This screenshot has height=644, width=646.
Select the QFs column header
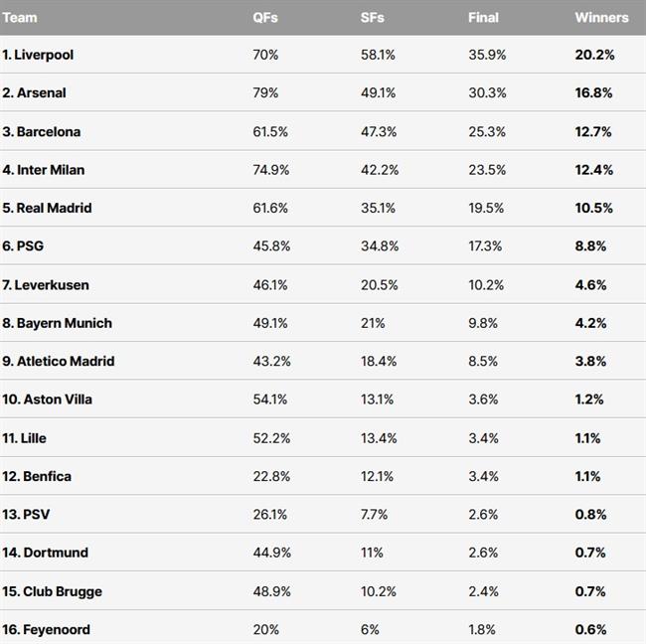(x=265, y=18)
